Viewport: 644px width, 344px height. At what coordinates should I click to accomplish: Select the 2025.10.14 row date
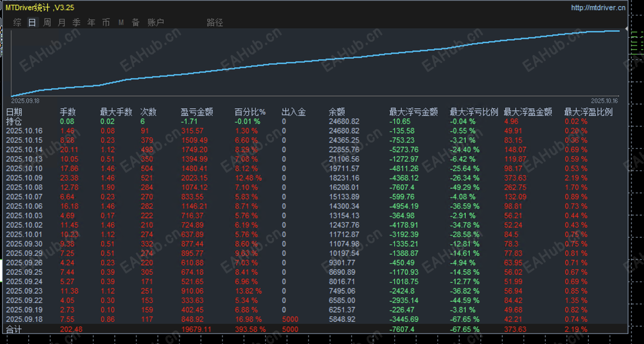(x=24, y=150)
